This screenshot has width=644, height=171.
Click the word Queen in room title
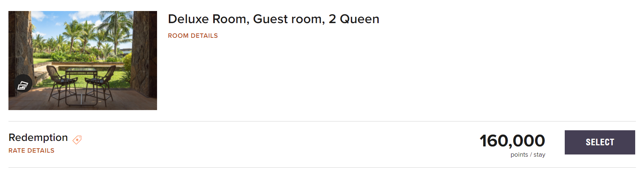click(x=359, y=19)
